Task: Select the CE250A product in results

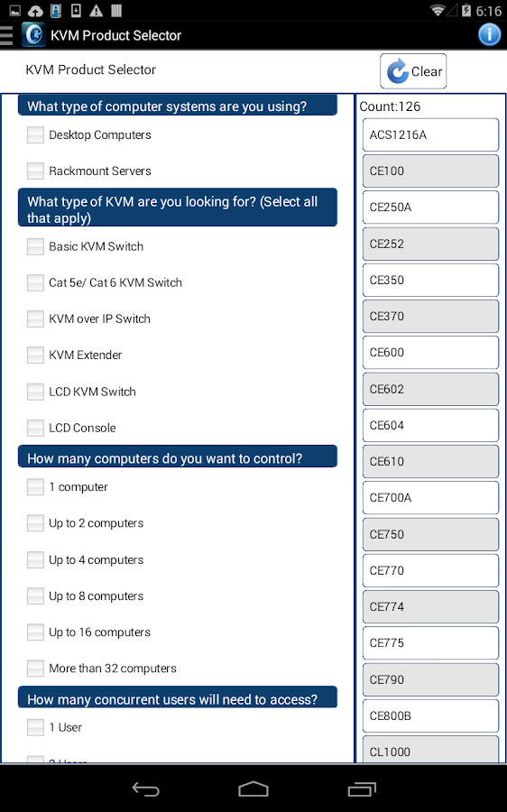Action: pos(430,208)
